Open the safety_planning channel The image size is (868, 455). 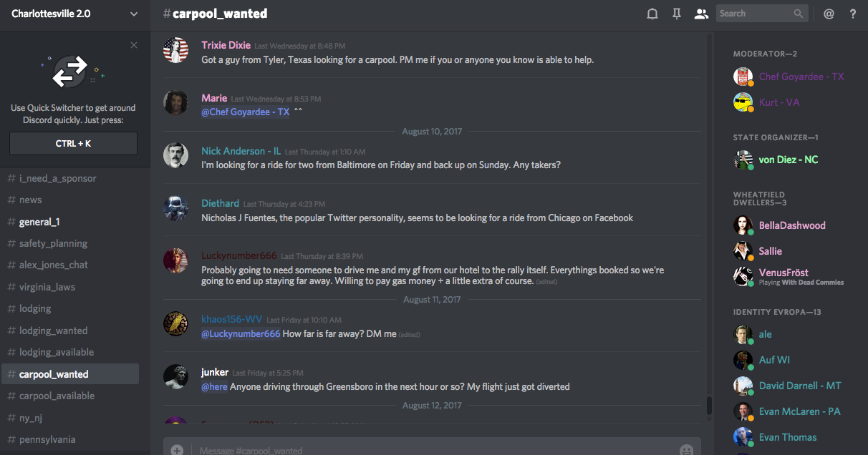coord(53,243)
